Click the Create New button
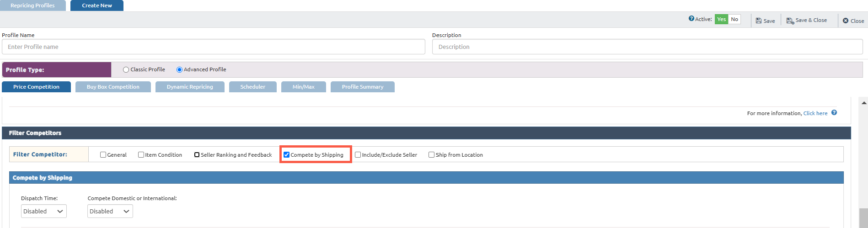Image resolution: width=868 pixels, height=228 pixels. coord(97,5)
